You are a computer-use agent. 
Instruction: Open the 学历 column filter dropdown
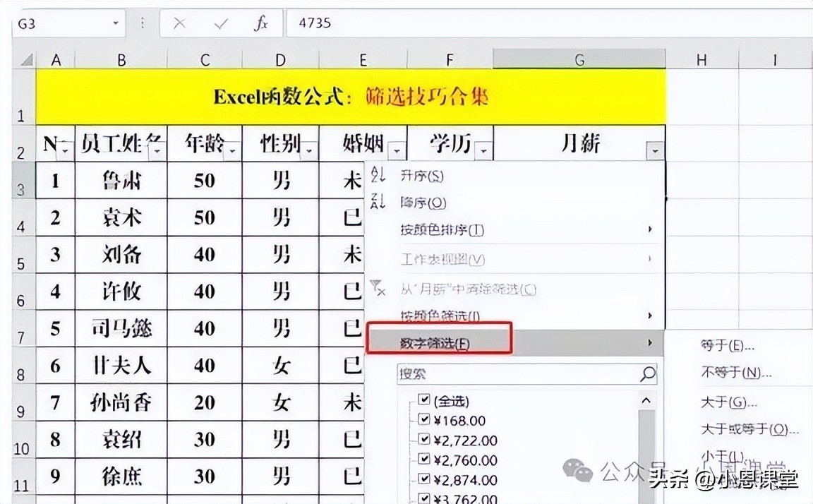tap(483, 150)
